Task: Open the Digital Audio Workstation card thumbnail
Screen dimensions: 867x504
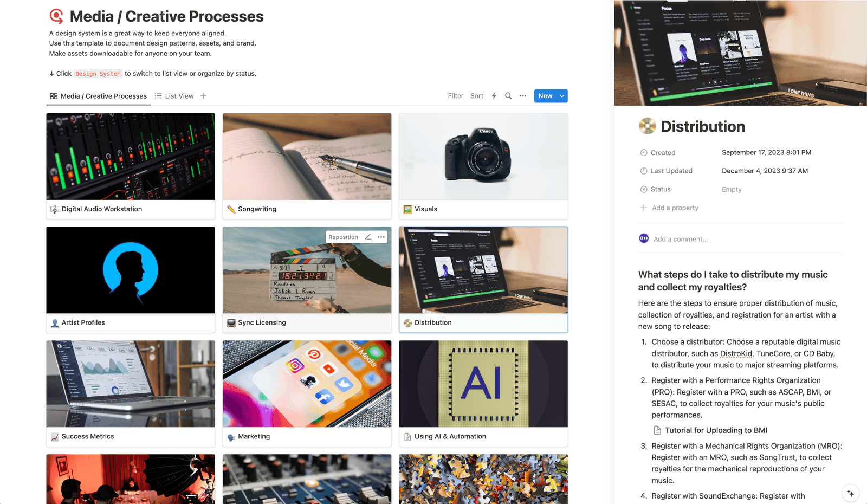Action: [131, 157]
